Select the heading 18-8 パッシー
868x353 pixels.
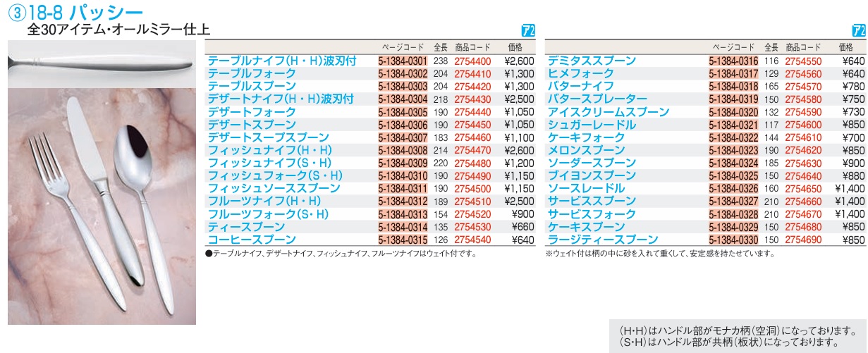point(85,12)
